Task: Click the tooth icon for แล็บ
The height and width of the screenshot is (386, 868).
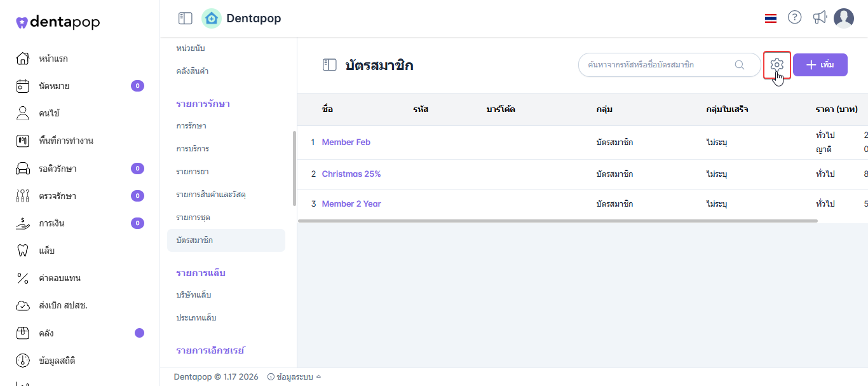Action: 22,251
